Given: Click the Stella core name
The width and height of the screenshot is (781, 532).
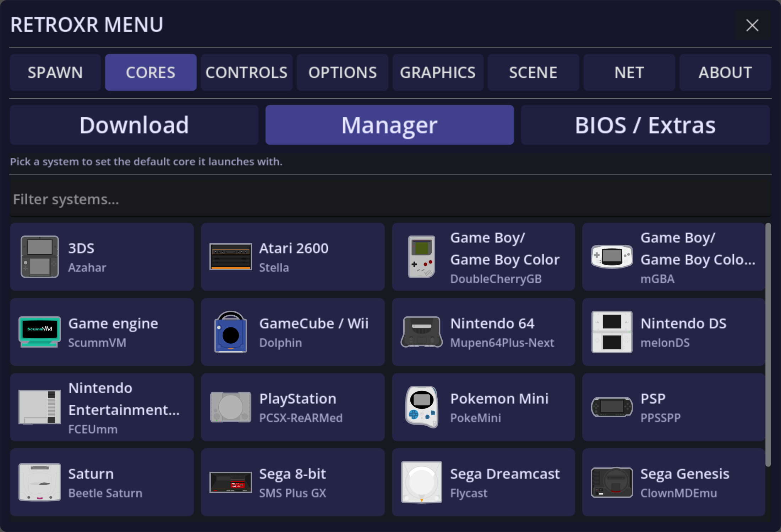Looking at the screenshot, I should click(274, 267).
